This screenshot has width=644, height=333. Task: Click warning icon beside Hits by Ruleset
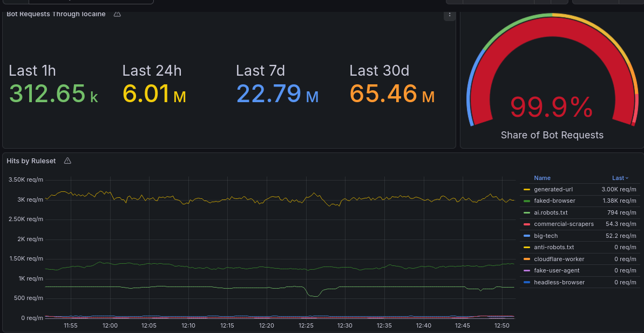tap(67, 161)
